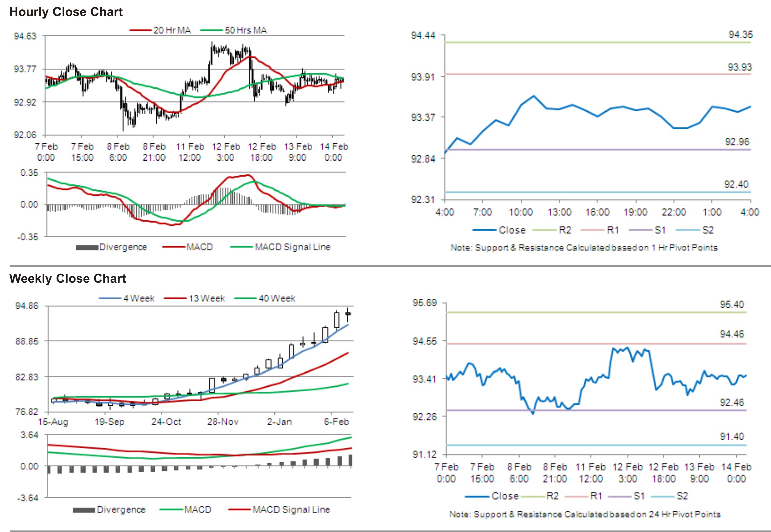The image size is (771, 532).
Task: Click the 6-Feb x-axis date label
Action: (336, 422)
